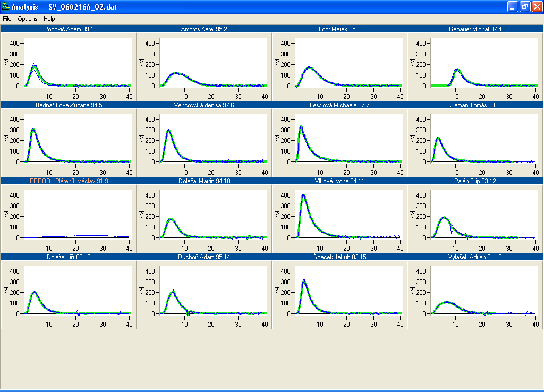Select the Vylášek Adrian 01 16 header

(x=475, y=257)
